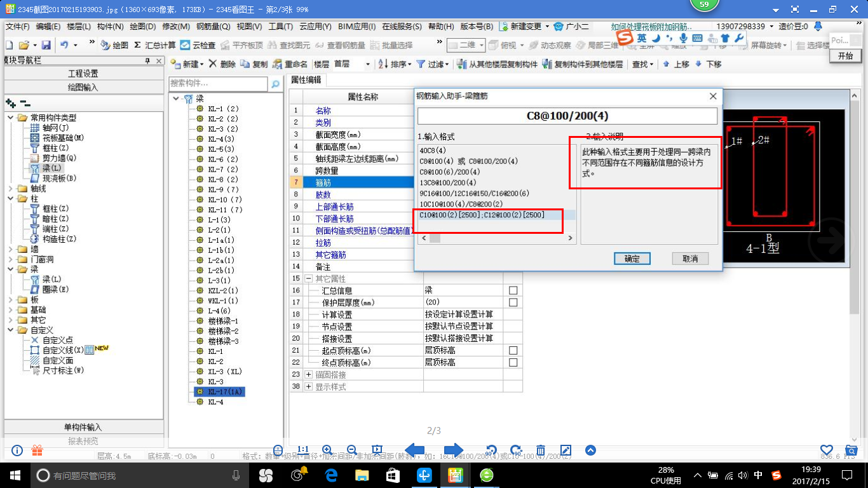Click the Sogou soft keyboard icon
Image resolution: width=868 pixels, height=488 pixels.
click(x=697, y=39)
